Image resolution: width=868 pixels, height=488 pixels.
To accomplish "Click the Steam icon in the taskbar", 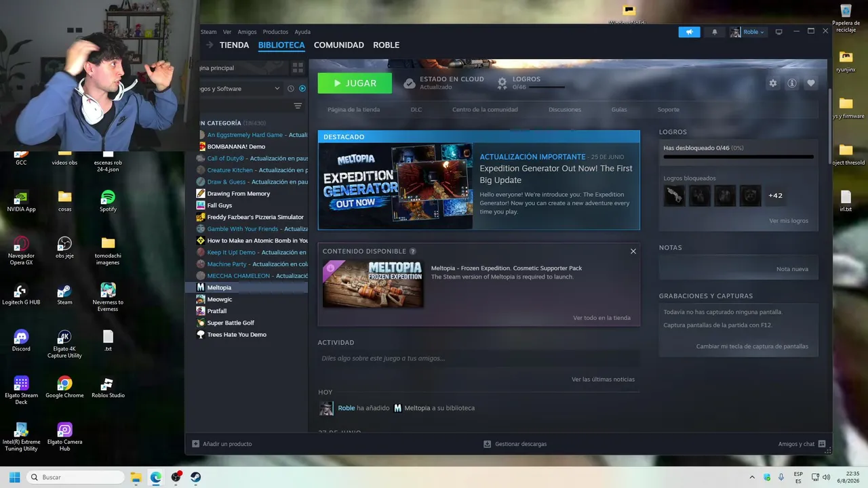I will (x=195, y=477).
